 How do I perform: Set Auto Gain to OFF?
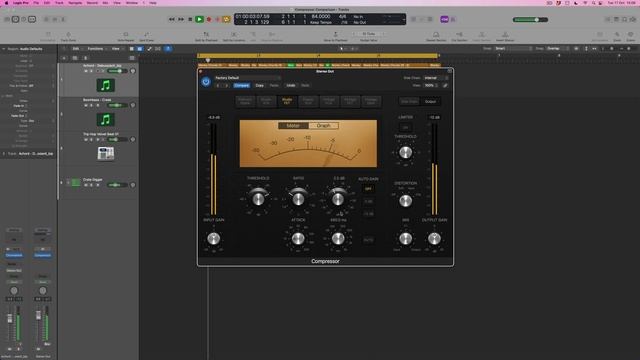tap(368, 189)
